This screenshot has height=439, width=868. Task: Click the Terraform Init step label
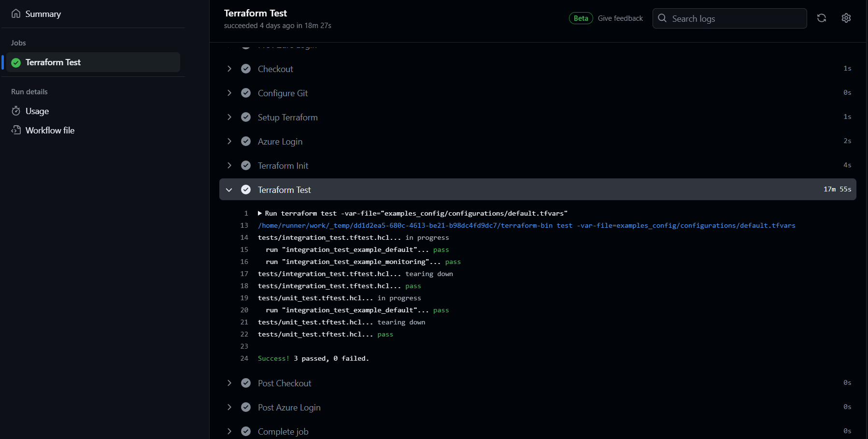coord(283,165)
